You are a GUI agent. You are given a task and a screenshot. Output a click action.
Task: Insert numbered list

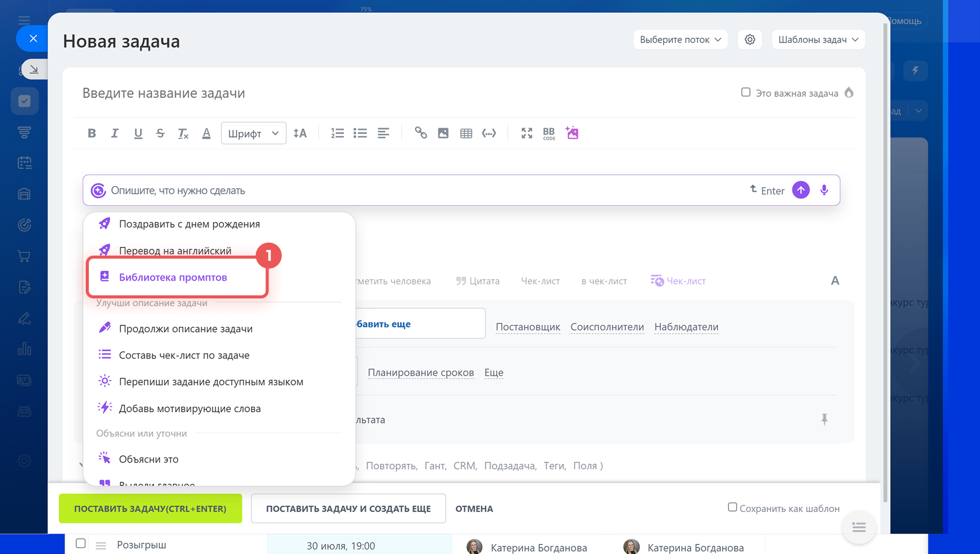[x=337, y=133]
